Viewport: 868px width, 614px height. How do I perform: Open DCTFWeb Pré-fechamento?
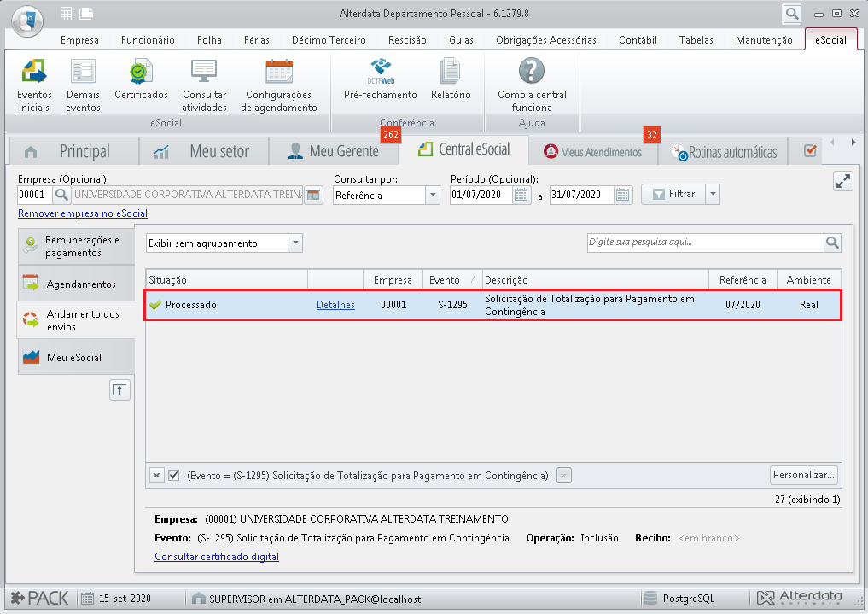381,79
